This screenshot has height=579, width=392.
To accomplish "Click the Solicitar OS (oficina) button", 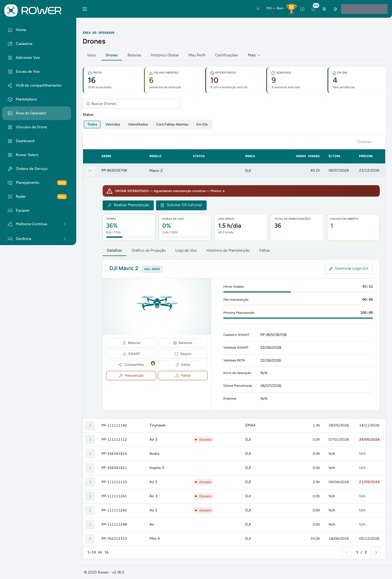I will (x=181, y=205).
